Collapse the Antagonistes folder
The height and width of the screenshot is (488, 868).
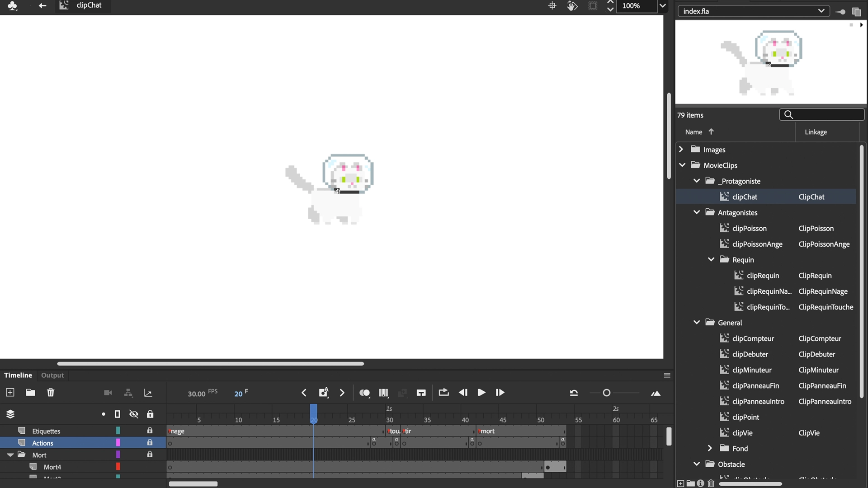pos(697,212)
